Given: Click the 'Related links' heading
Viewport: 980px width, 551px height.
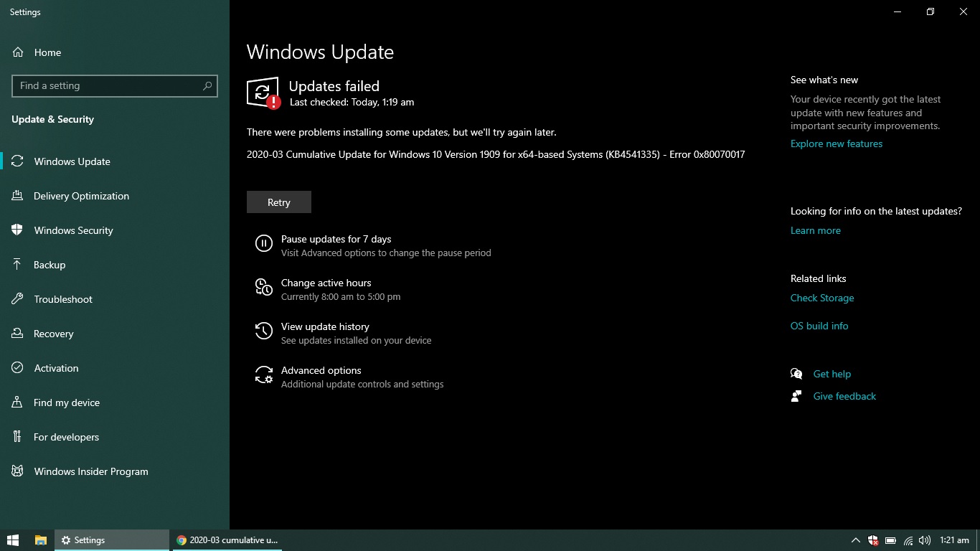Looking at the screenshot, I should (x=819, y=278).
